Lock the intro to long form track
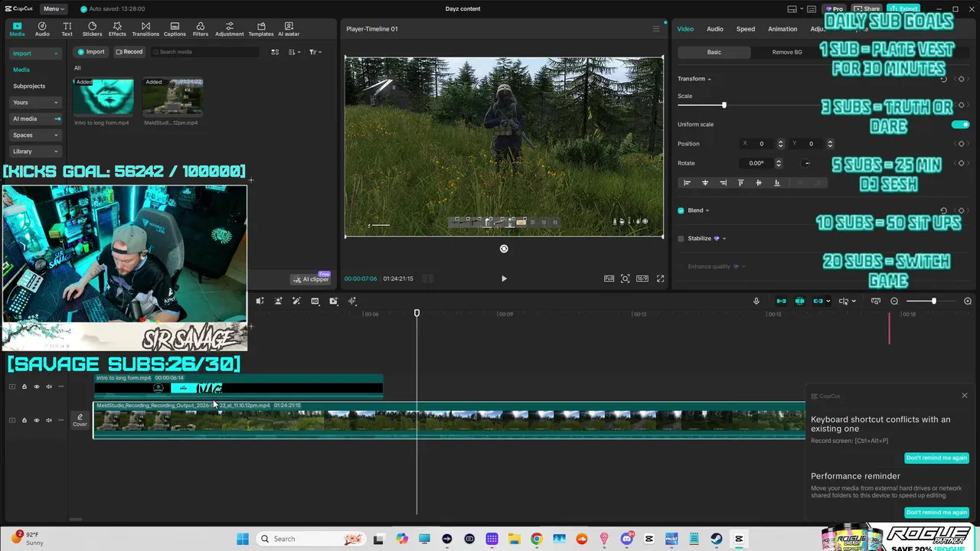This screenshot has width=980, height=551. 24,386
